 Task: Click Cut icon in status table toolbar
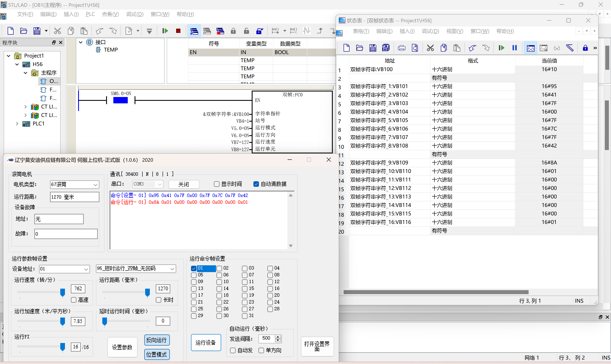pos(430,48)
